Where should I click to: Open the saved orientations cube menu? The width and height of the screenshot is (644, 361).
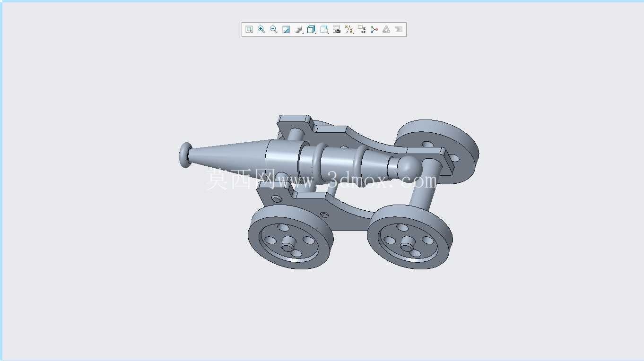click(x=311, y=29)
